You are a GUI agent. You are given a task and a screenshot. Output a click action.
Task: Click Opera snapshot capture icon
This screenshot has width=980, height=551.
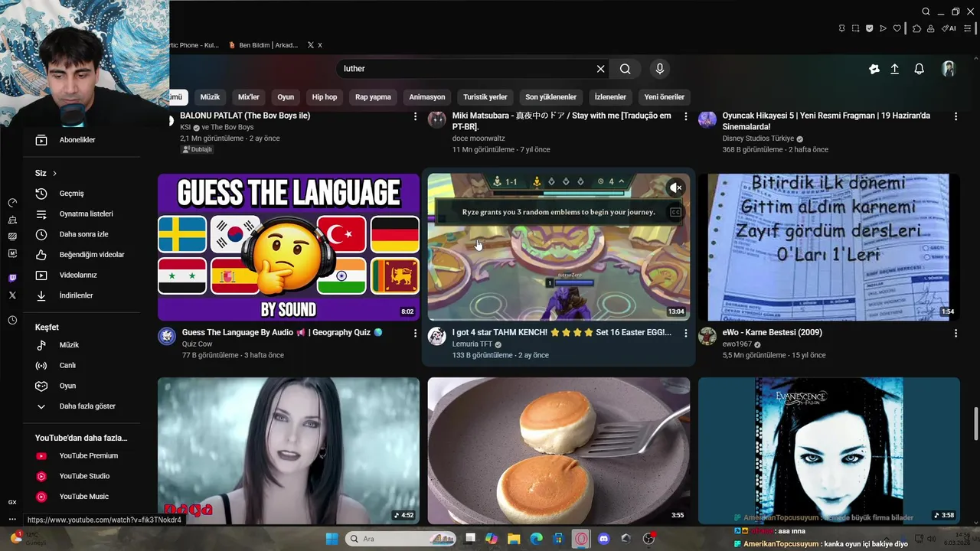[855, 28]
